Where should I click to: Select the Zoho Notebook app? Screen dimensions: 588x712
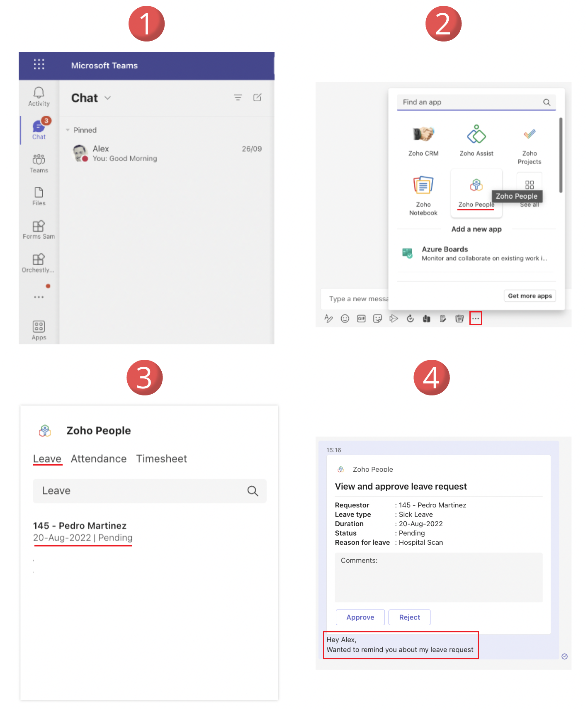tap(423, 195)
